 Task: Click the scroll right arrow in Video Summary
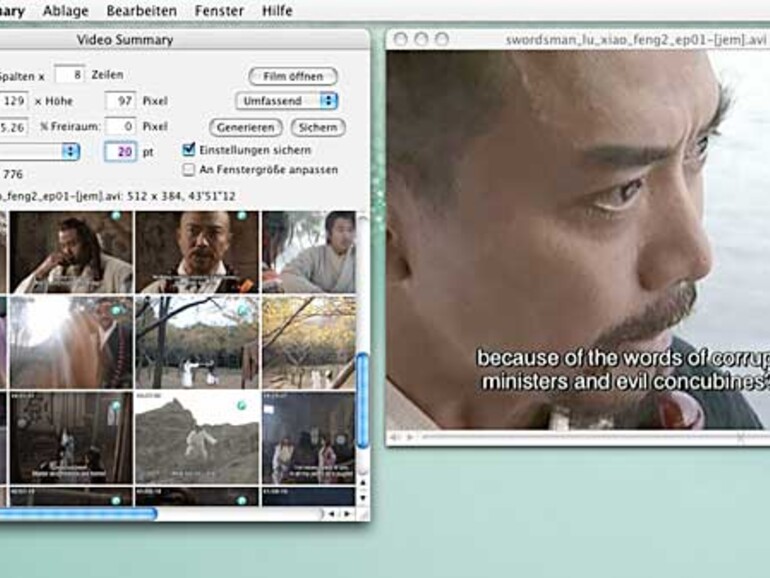[347, 514]
